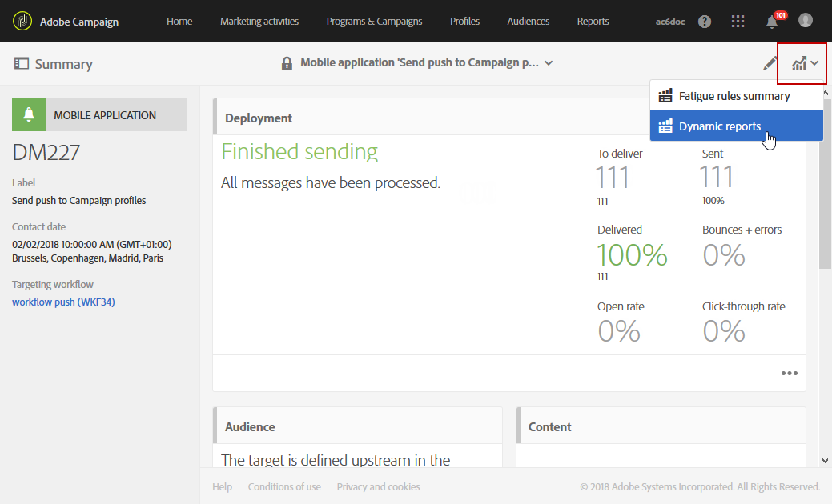This screenshot has height=504, width=832.
Task: Open the user profile avatar
Action: point(806,20)
